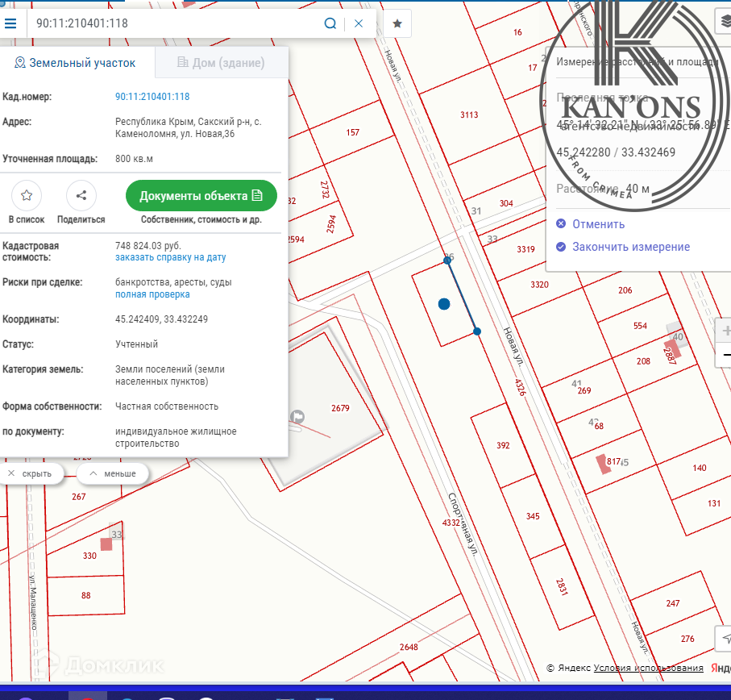731x700 pixels.
Task: Click the заказать справку на дату link
Action: pos(170,257)
